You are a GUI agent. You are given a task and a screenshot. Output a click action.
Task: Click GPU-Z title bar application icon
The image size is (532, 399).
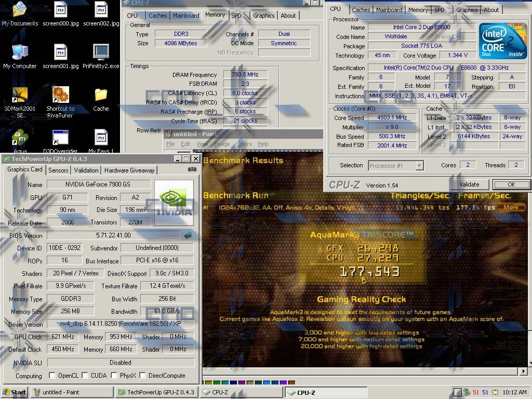[7, 159]
